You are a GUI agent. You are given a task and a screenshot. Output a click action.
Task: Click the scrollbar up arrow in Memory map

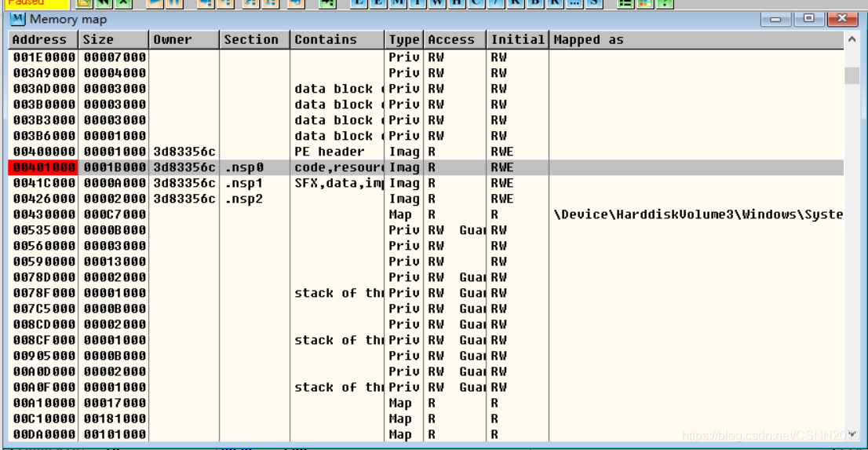(x=852, y=40)
